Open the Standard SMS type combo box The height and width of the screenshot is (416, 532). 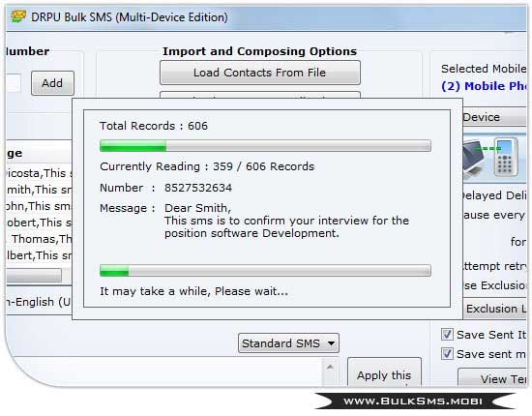[288, 343]
